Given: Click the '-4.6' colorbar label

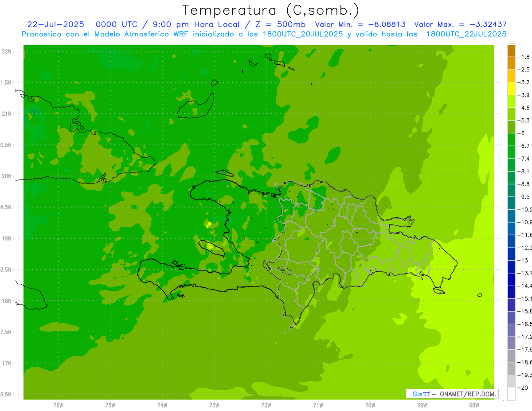Looking at the screenshot, I should tap(524, 108).
